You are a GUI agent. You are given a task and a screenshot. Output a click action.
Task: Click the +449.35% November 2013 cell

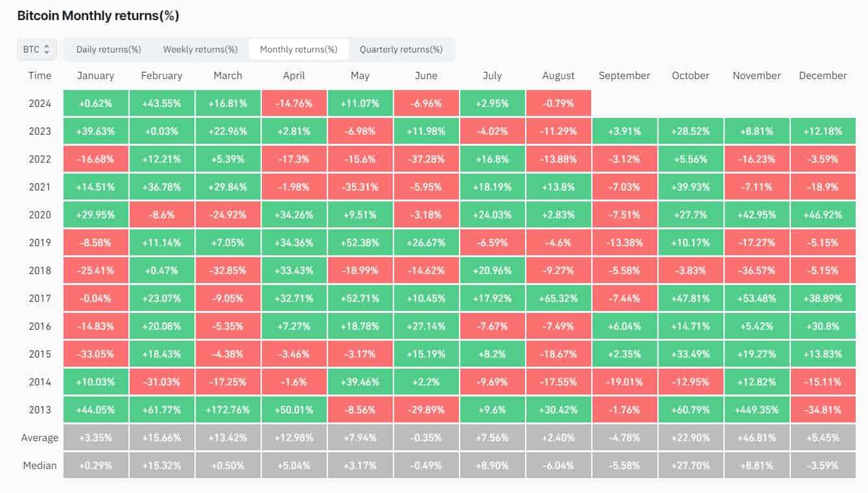[x=757, y=409]
